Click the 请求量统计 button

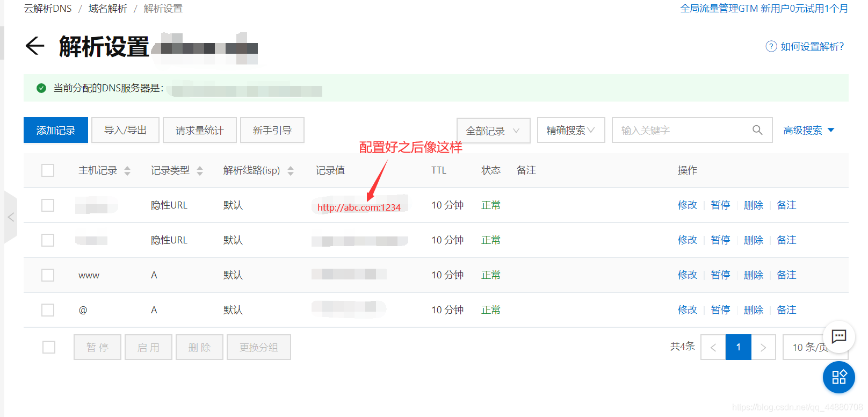200,130
